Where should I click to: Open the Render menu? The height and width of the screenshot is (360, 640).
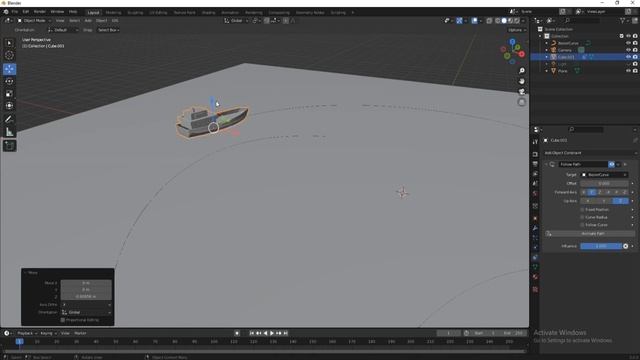[x=40, y=12]
